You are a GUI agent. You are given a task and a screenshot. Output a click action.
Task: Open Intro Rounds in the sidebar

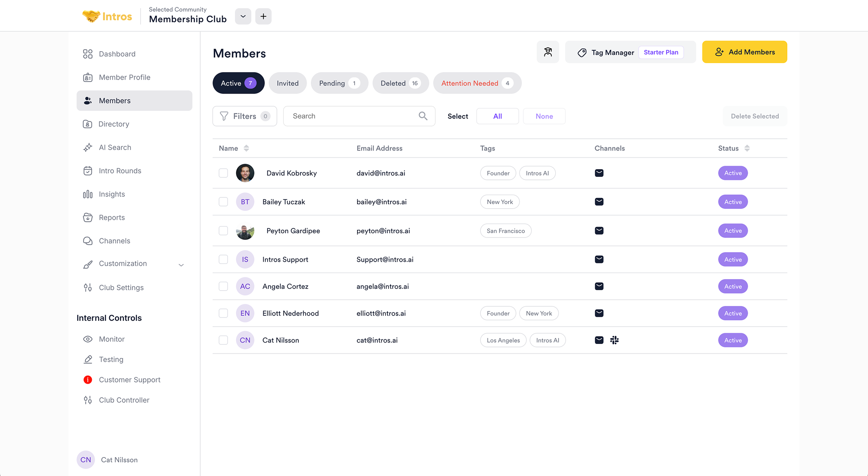pyautogui.click(x=120, y=171)
